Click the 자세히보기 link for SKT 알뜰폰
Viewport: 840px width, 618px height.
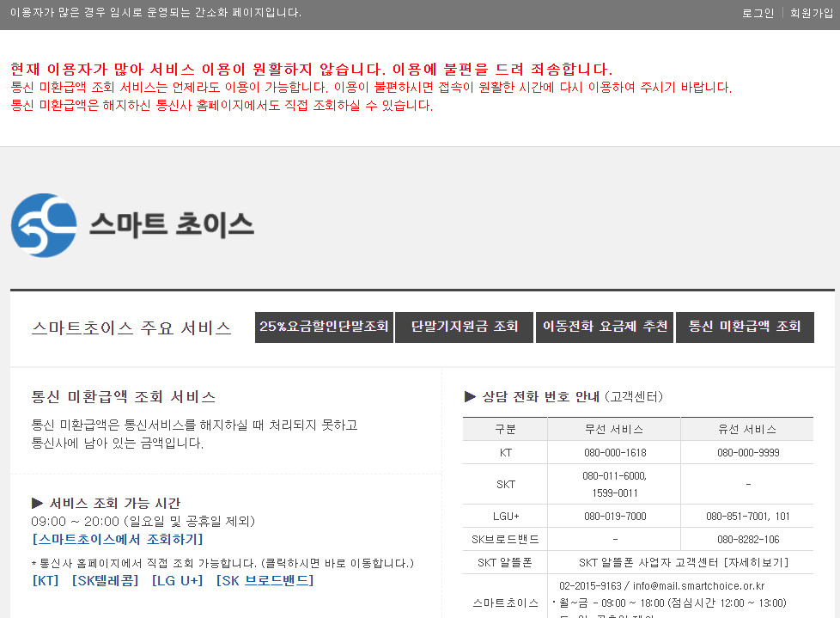coord(756,562)
